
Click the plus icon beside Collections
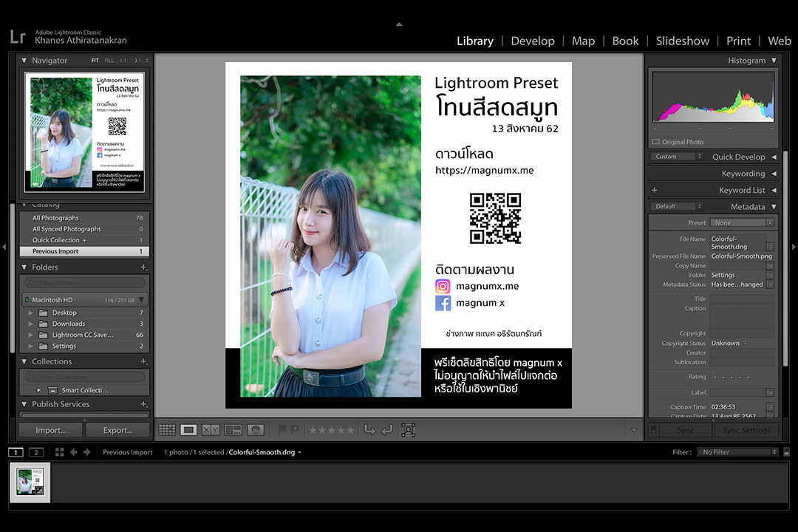144,361
